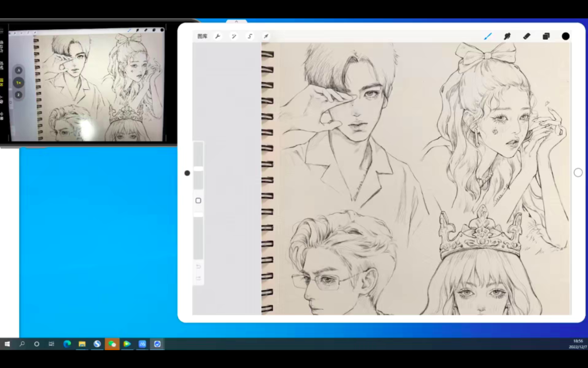Open Windows Search on the taskbar
This screenshot has height=368, width=588.
[x=22, y=344]
